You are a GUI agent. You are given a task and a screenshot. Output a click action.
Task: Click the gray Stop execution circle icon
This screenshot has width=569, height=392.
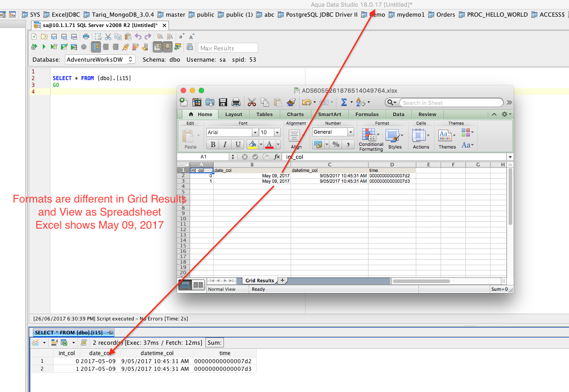point(84,47)
